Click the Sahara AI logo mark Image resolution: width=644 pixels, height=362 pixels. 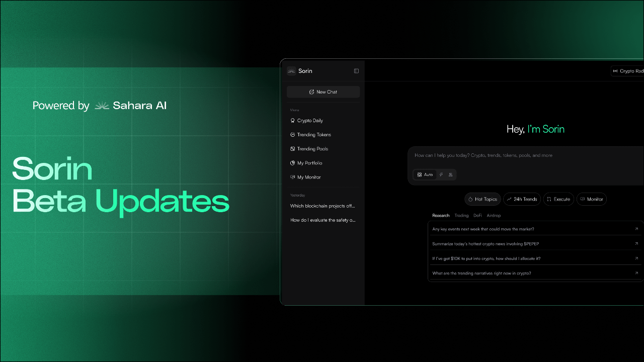coord(102,105)
